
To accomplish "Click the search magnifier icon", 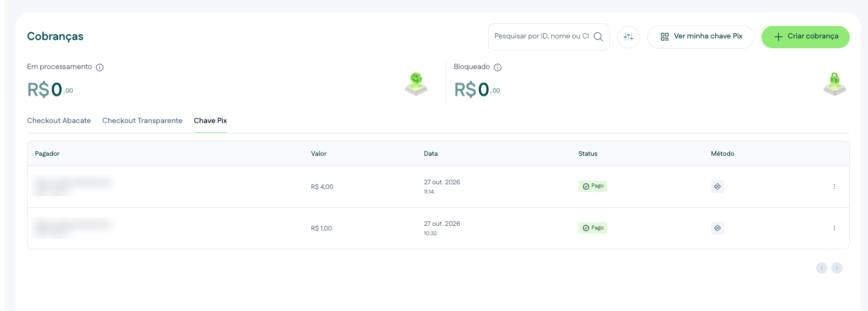I will click(x=598, y=37).
